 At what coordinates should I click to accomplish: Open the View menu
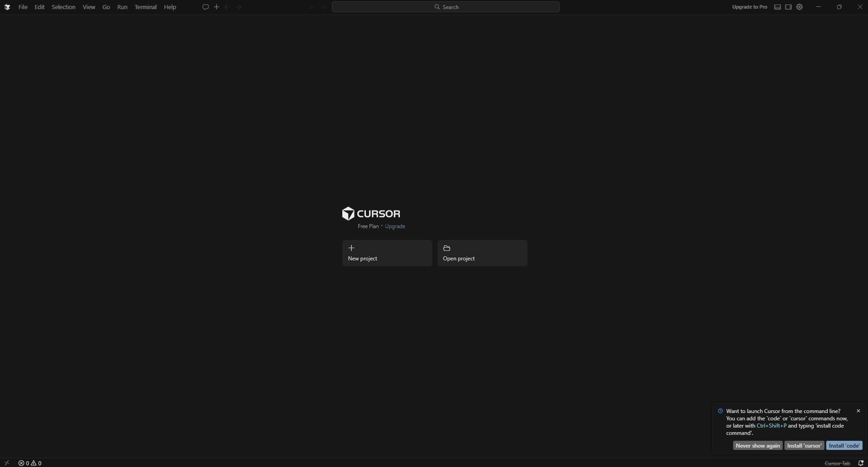(x=89, y=7)
